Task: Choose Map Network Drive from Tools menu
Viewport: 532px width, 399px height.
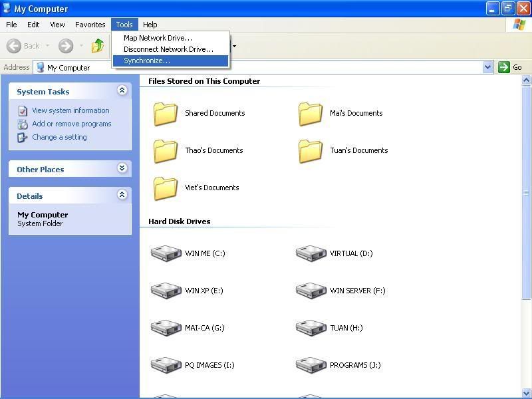Action: click(171, 38)
